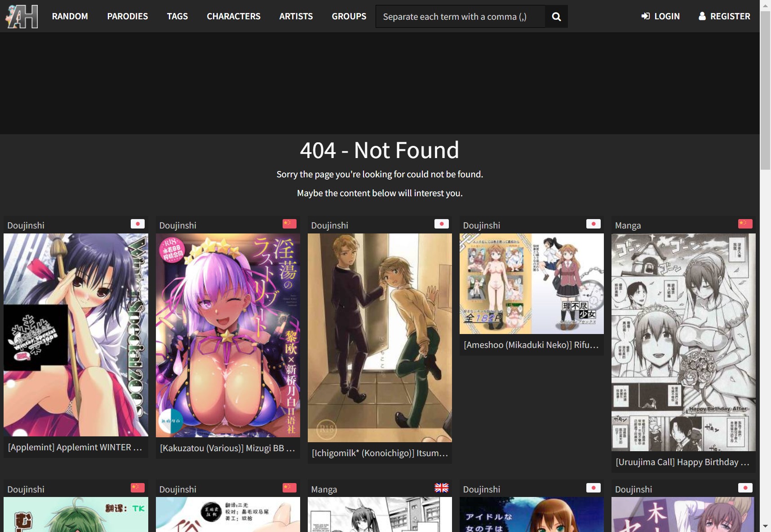771x532 pixels.
Task: Open the CHARACTERS section
Action: tap(234, 16)
